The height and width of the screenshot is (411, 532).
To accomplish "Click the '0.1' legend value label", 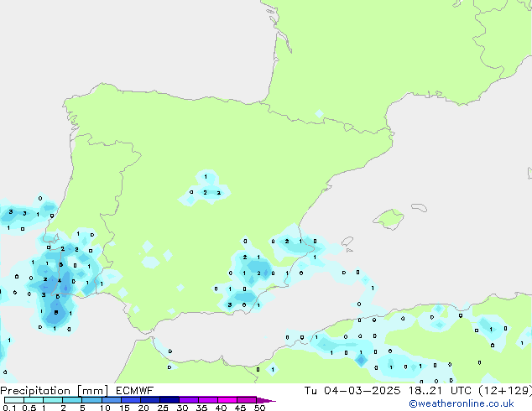I will pos(9,408).
